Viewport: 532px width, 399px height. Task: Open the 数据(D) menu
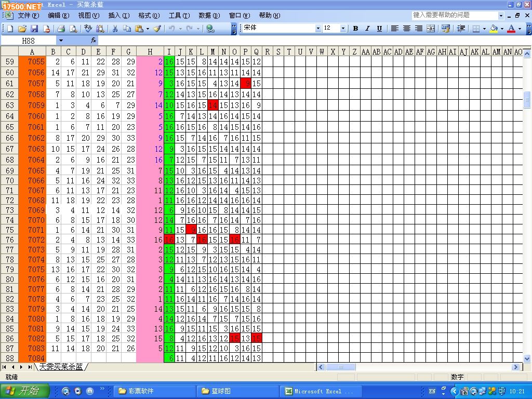[209, 15]
